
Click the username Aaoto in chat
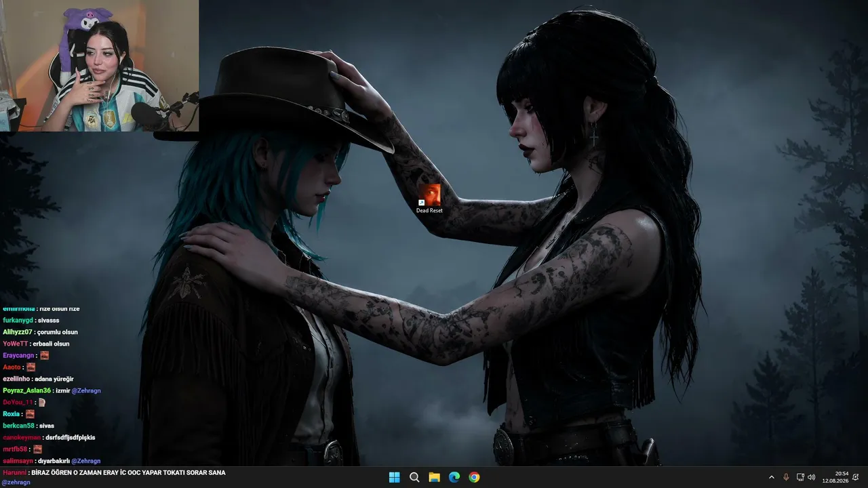point(12,367)
